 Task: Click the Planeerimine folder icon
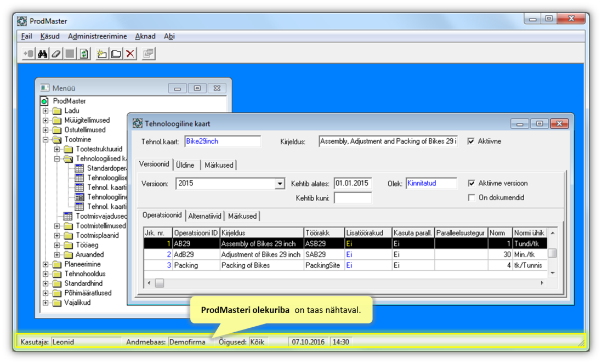click(57, 264)
